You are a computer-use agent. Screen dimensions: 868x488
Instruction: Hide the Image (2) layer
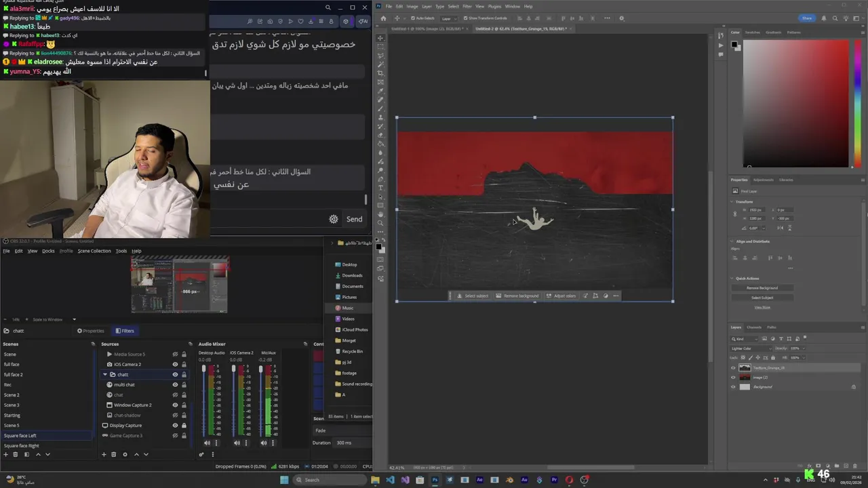[x=733, y=378]
